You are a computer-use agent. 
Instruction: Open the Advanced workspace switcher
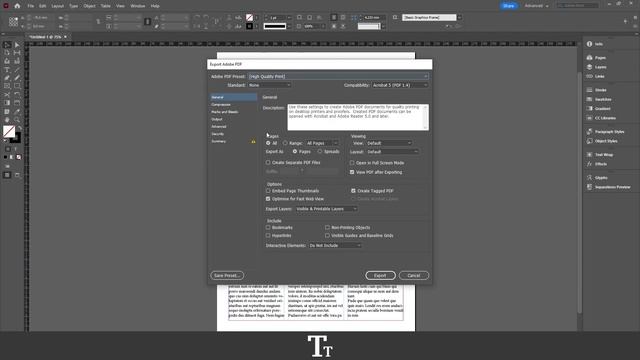coord(537,6)
